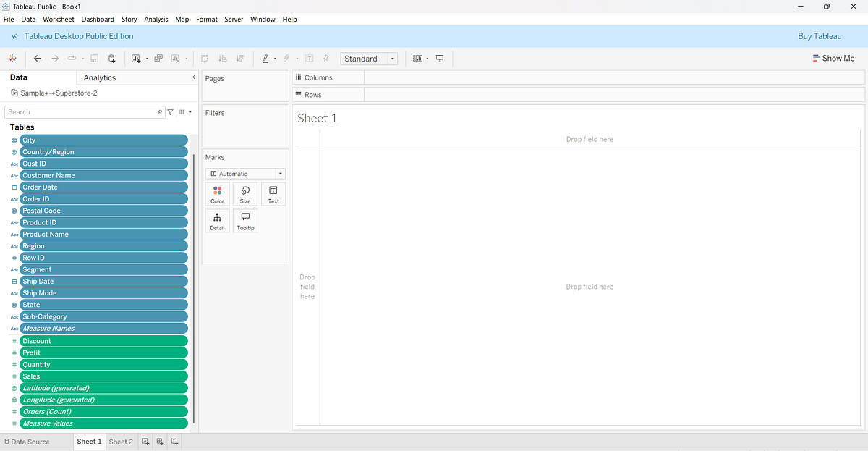Open the Size mark card
Image resolution: width=868 pixels, height=451 pixels.
pyautogui.click(x=245, y=194)
